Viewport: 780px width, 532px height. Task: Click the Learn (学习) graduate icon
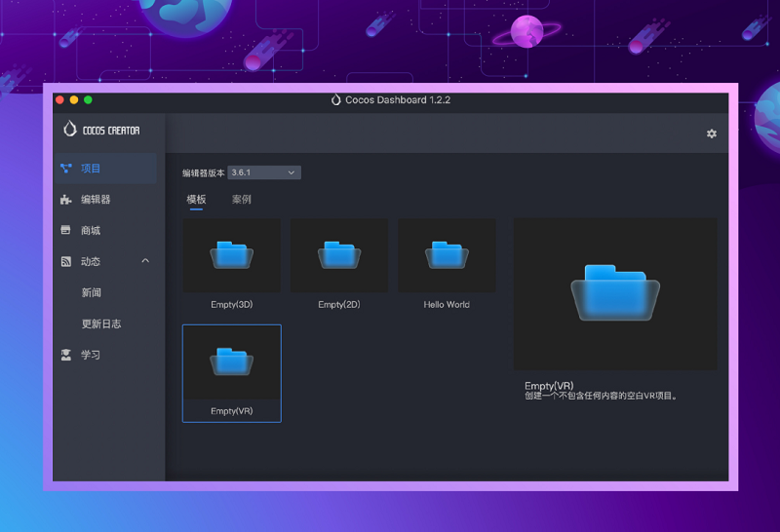[x=66, y=356]
